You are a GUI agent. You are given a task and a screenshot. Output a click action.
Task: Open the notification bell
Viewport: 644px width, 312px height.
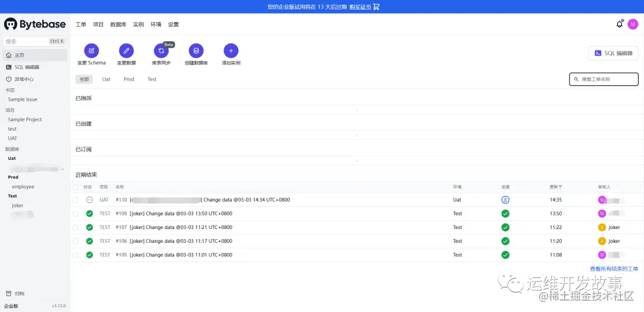click(620, 24)
